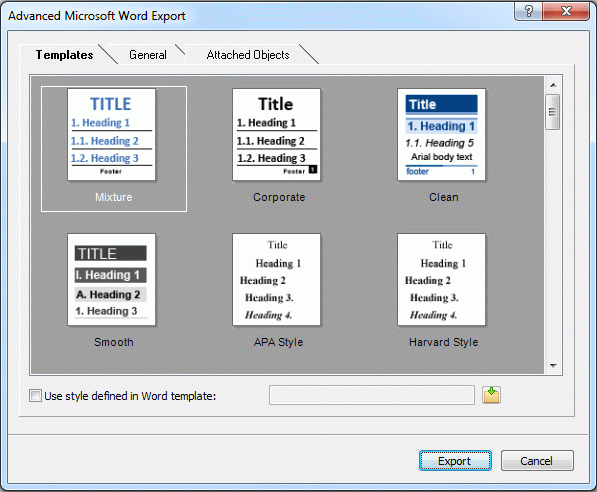
Task: Click the Smooth label text
Action: (114, 342)
